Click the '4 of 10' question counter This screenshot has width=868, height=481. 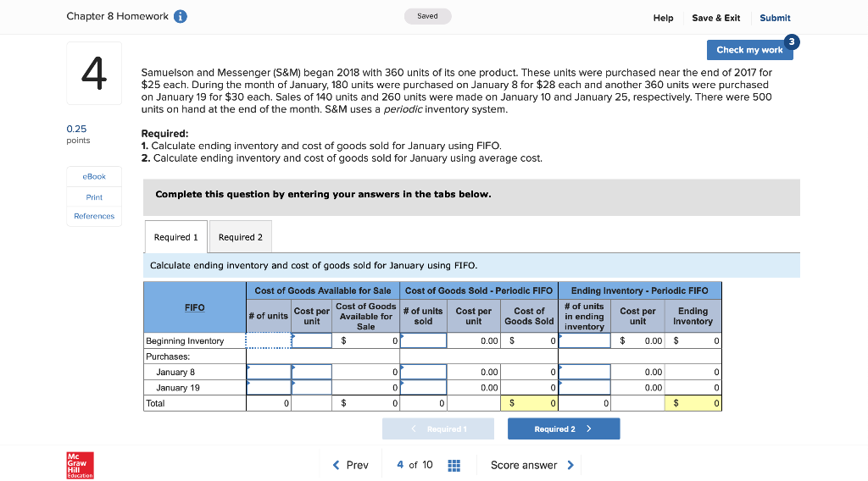coord(415,465)
